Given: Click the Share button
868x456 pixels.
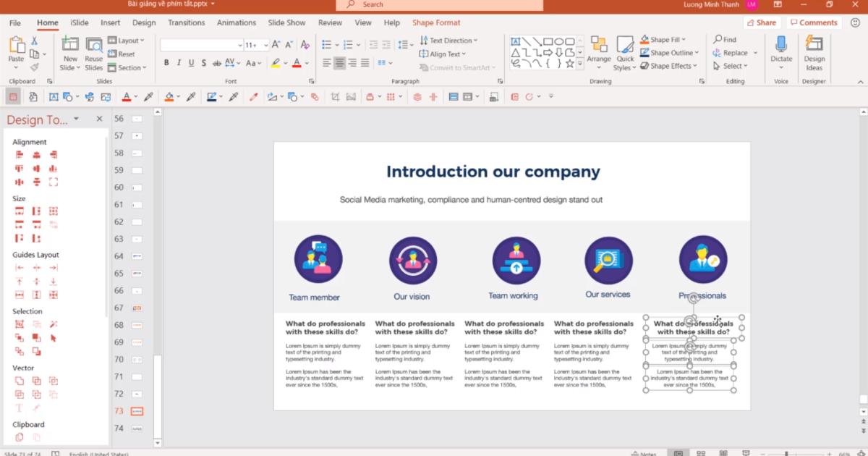Looking at the screenshot, I should click(762, 22).
